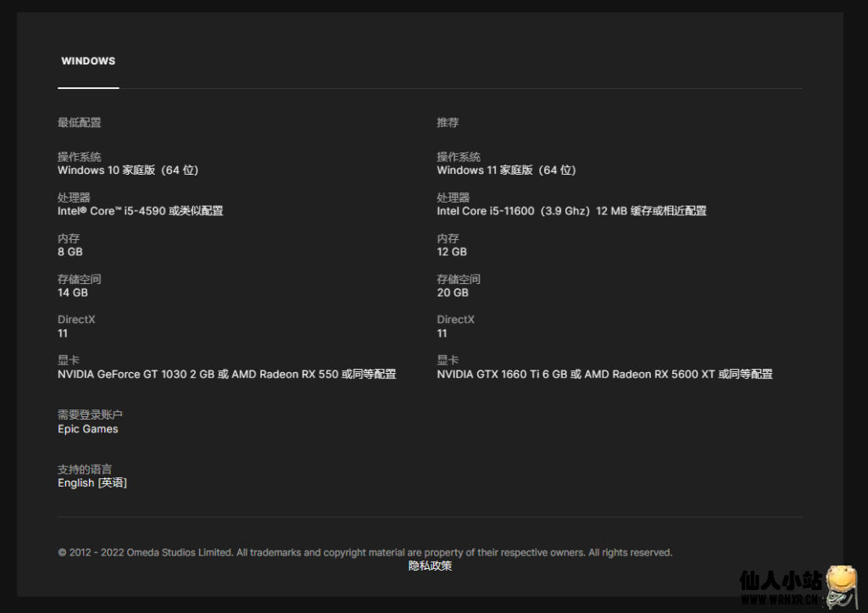
Task: Click the 推荐 heading
Action: coord(448,122)
